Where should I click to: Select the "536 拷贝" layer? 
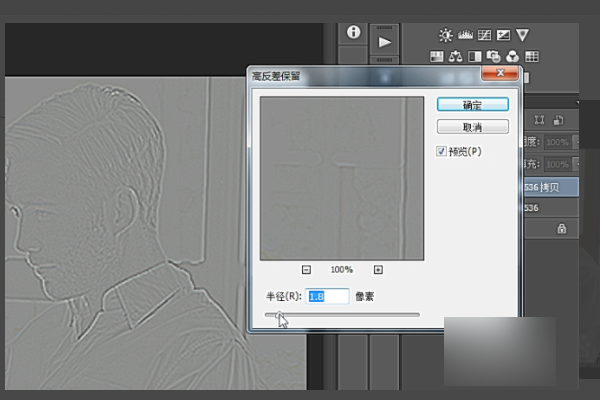pyautogui.click(x=546, y=186)
